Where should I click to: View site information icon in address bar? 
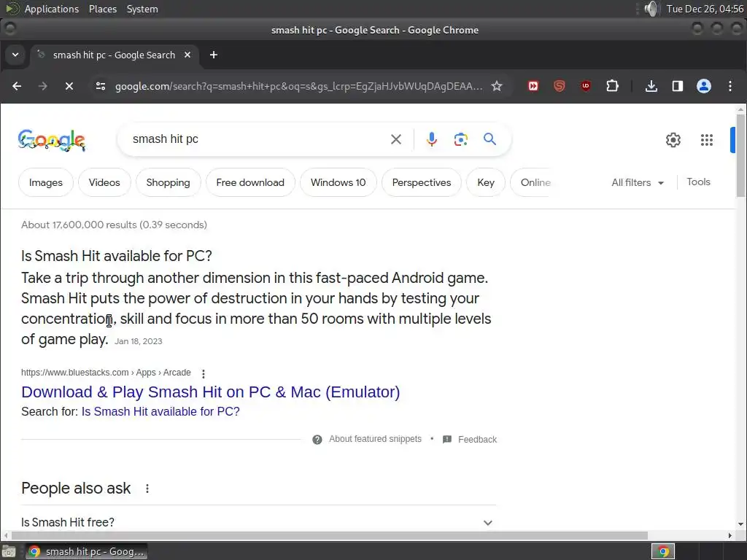coord(101,86)
